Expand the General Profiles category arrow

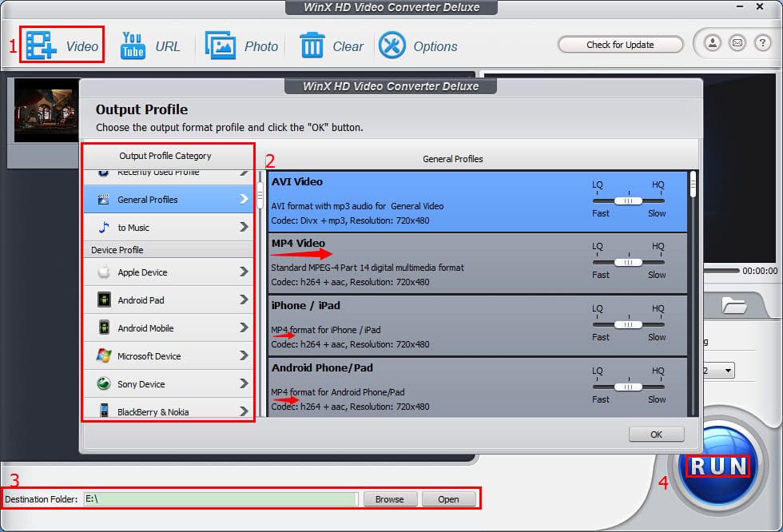point(244,199)
